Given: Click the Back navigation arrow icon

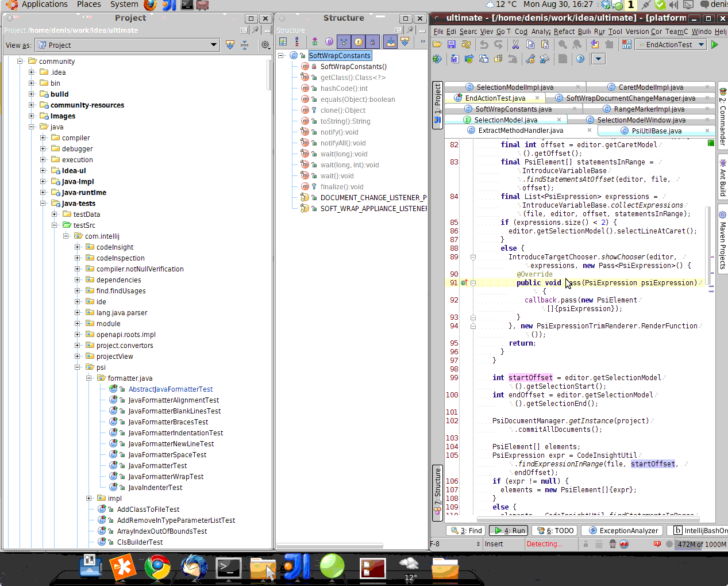Looking at the screenshot, I should [x=595, y=44].
